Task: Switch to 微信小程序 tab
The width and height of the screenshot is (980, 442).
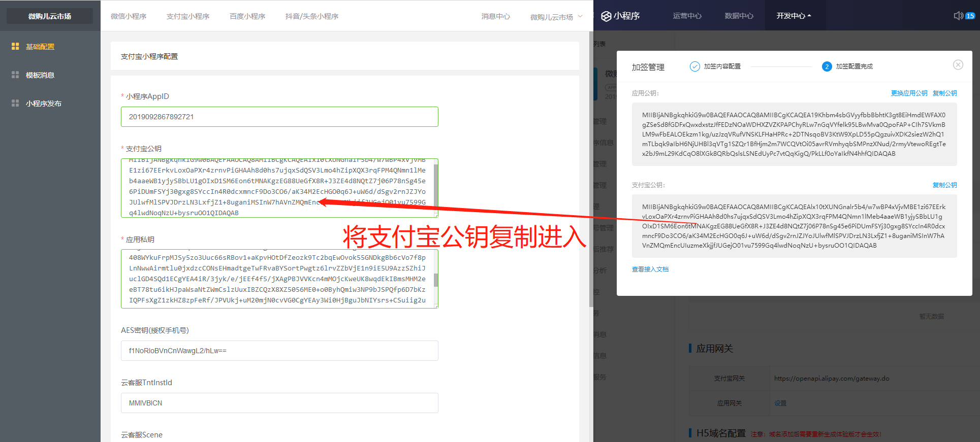Action: pyautogui.click(x=129, y=16)
